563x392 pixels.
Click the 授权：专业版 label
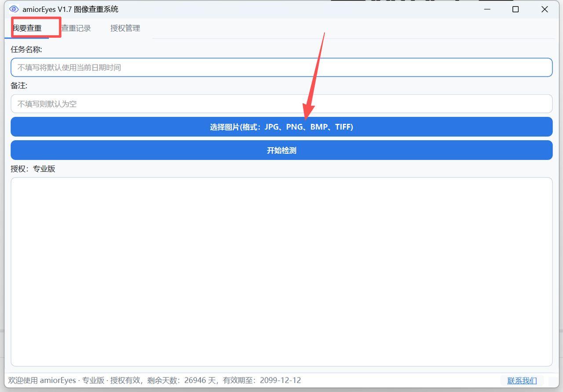click(x=33, y=169)
